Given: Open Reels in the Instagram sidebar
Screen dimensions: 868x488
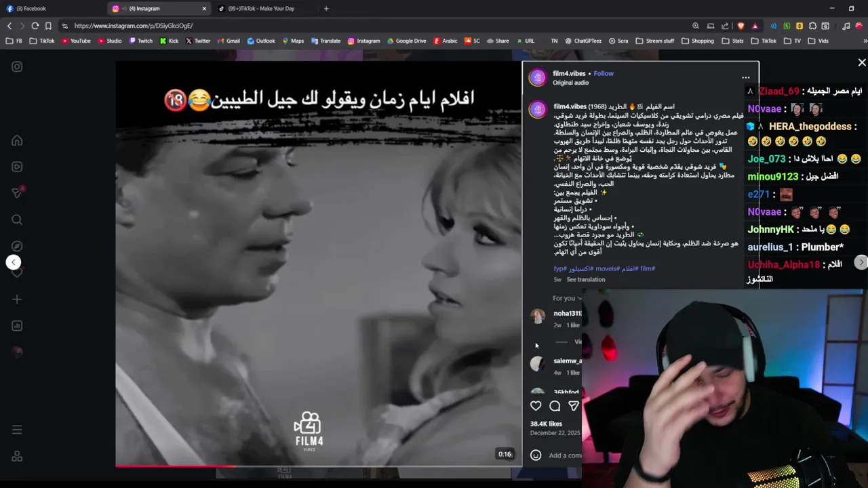Looking at the screenshot, I should point(17,167).
